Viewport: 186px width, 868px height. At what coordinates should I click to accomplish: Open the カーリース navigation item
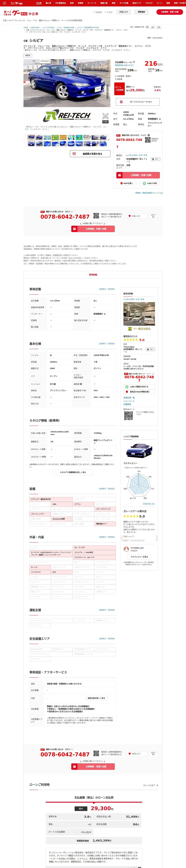[x=92, y=3]
